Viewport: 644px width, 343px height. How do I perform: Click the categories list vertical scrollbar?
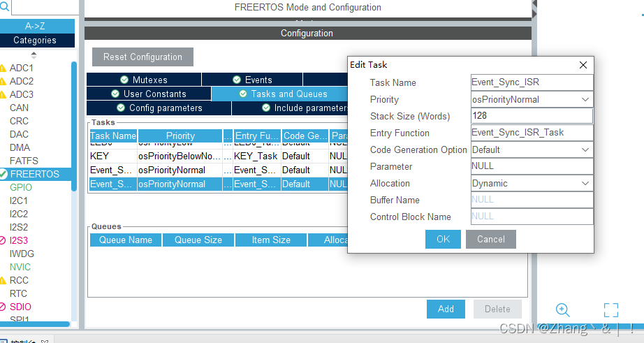[x=74, y=126]
